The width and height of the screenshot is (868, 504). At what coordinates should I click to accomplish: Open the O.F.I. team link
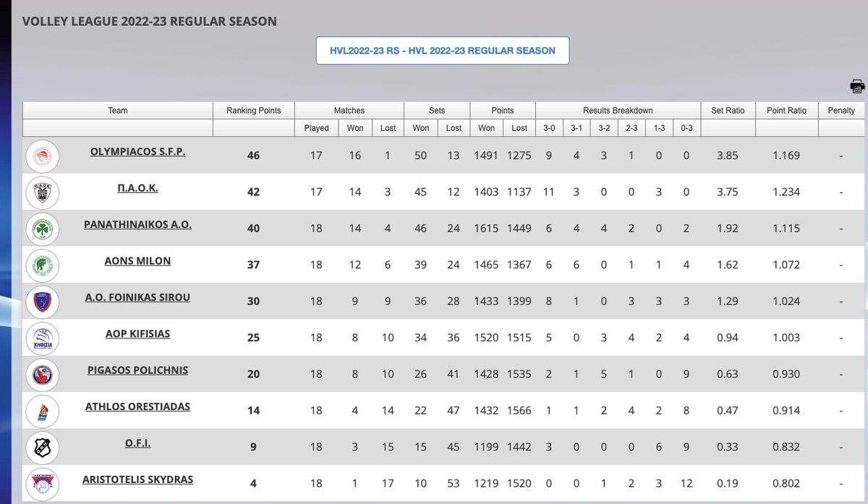pos(137,443)
